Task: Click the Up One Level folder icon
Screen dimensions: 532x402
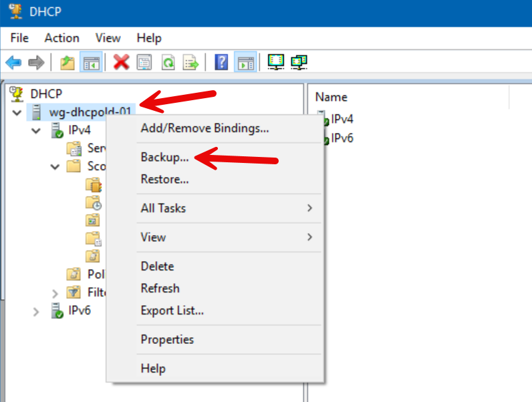Action: (x=68, y=62)
